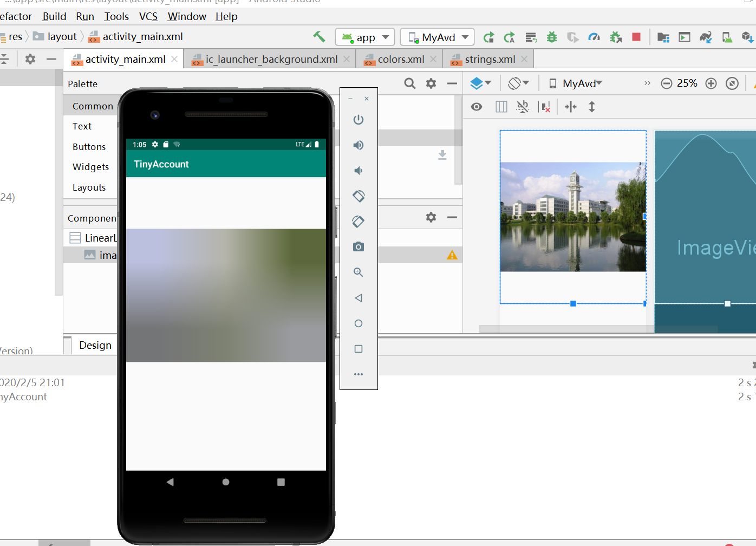756x546 pixels.
Task: Click the Make Project hammer icon
Action: pyautogui.click(x=319, y=37)
